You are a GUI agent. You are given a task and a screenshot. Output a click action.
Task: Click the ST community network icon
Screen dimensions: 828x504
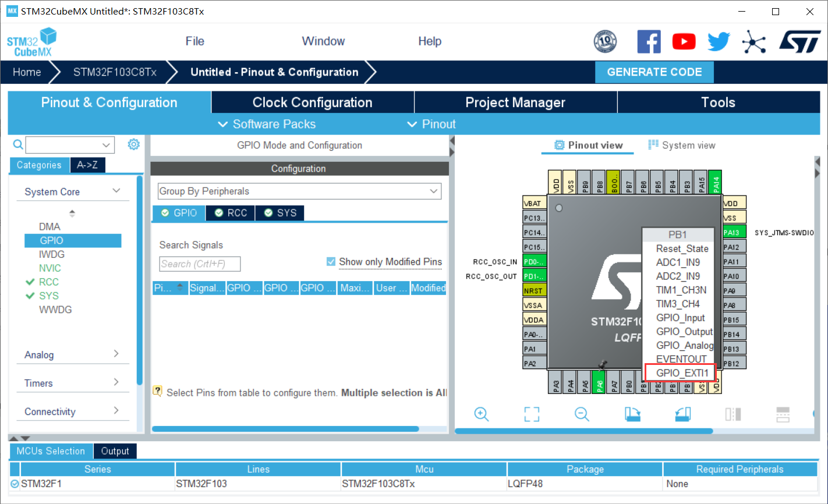tap(754, 41)
